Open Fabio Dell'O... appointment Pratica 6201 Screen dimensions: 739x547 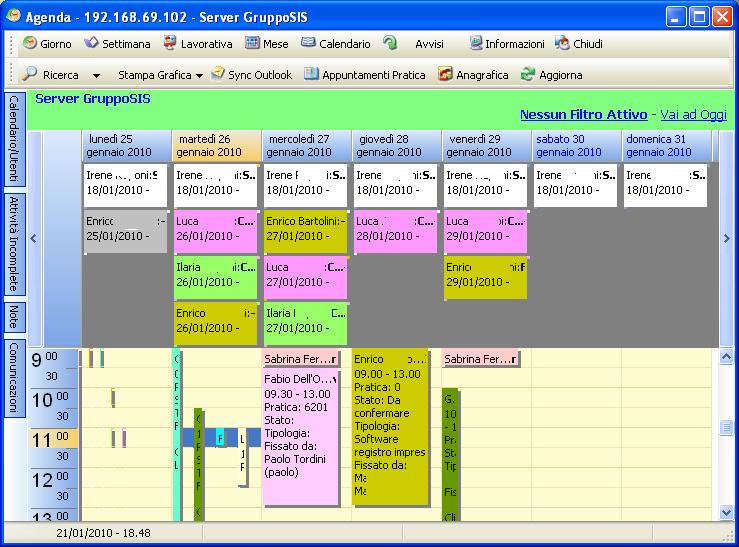[x=301, y=437]
